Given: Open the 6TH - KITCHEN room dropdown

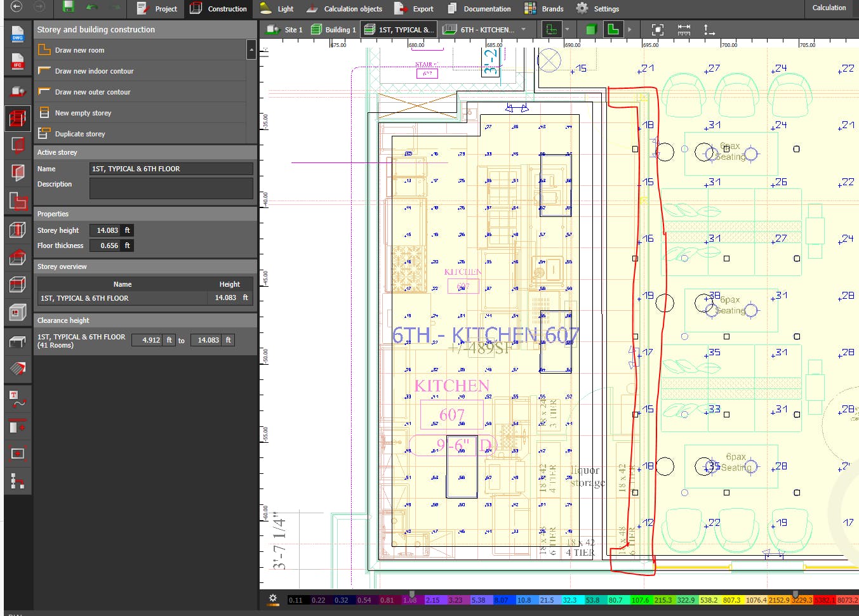Looking at the screenshot, I should (x=523, y=30).
